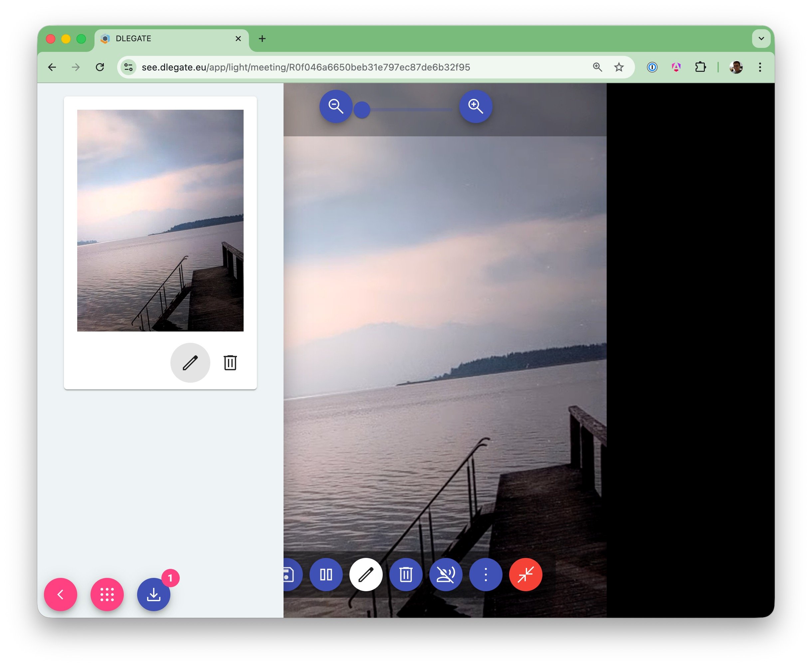Click the zoom-out magnifier above the video
The width and height of the screenshot is (812, 667).
point(336,107)
